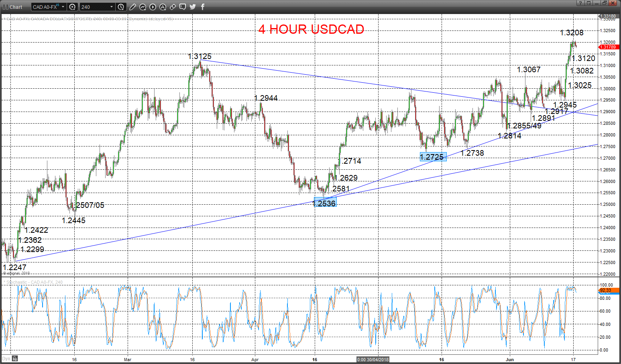Image resolution: width=621 pixels, height=364 pixels.
Task: Select the 1.2445 price annotation
Action: pyautogui.click(x=73, y=220)
